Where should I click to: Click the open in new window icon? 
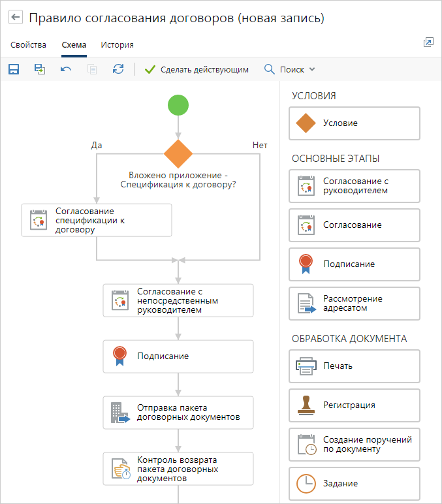click(428, 42)
